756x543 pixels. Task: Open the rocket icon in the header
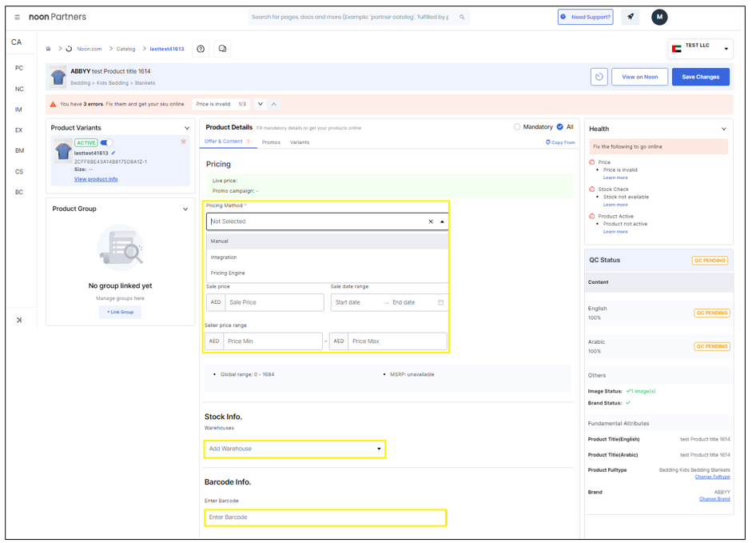[631, 17]
